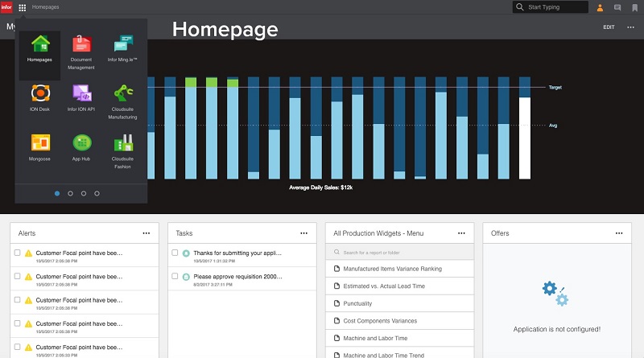The width and height of the screenshot is (644, 358).
Task: Select the 'Please approve requisition' task checkbox
Action: tap(175, 276)
